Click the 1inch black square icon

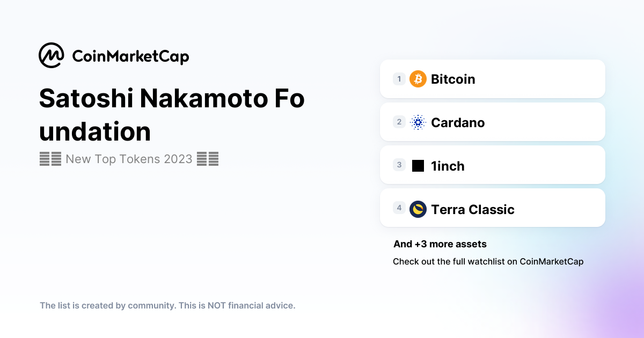[418, 166]
